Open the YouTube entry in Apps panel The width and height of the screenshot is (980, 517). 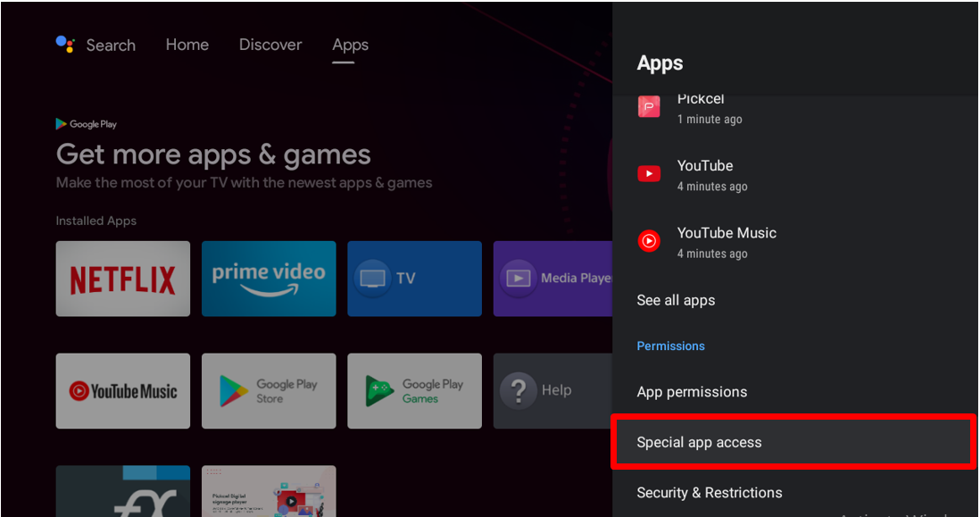tap(705, 174)
